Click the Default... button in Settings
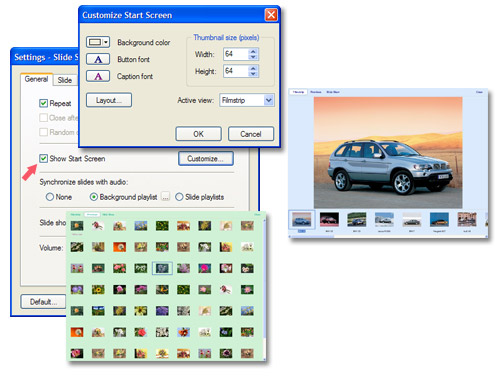Image resolution: width=500 pixels, height=380 pixels. (43, 302)
